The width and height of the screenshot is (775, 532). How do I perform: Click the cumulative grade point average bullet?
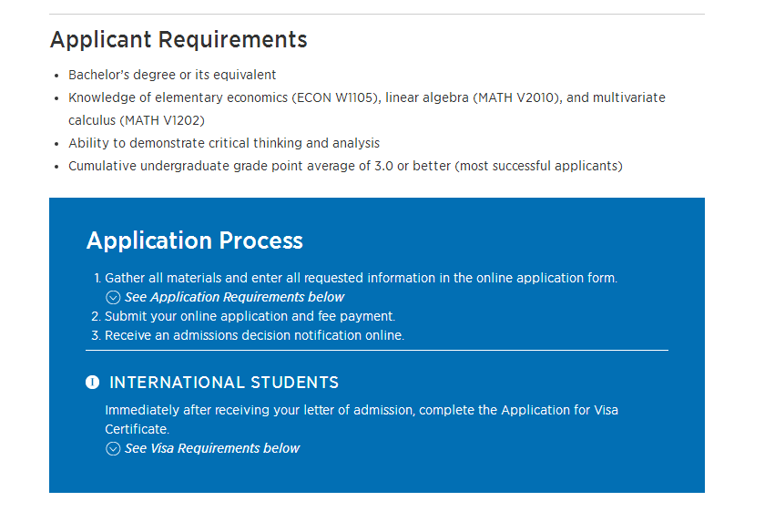345,166
